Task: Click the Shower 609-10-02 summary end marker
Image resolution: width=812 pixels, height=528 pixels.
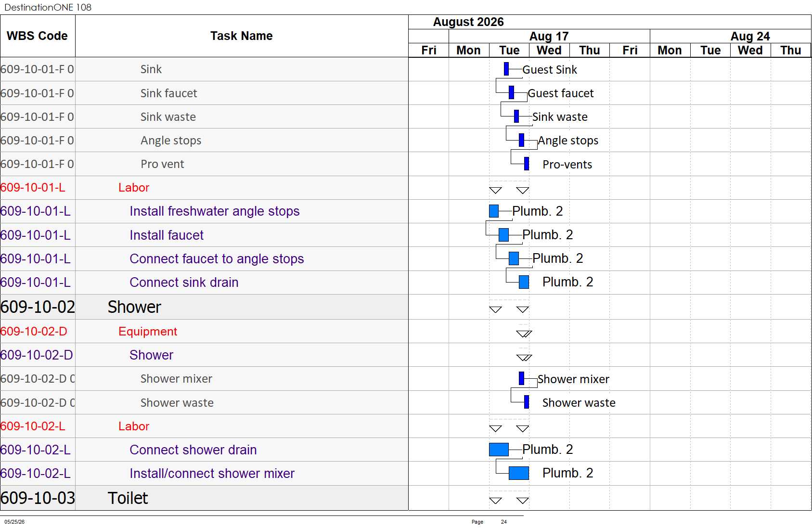Action: pyautogui.click(x=523, y=309)
